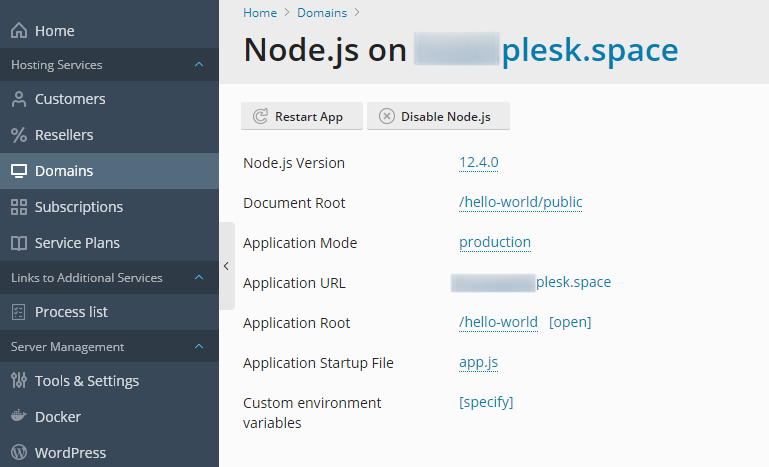The height and width of the screenshot is (467, 769).
Task: Edit the /hello-world application root
Action: (498, 322)
